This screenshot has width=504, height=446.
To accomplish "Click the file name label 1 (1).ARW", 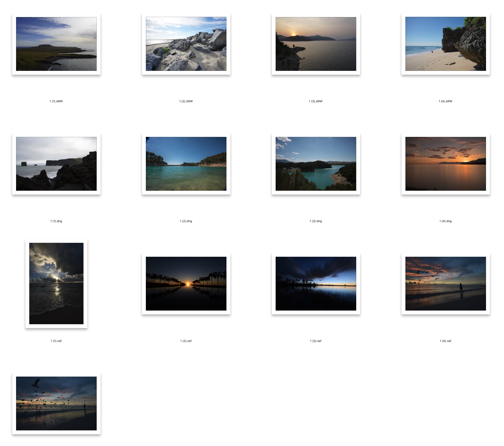I will (x=56, y=101).
